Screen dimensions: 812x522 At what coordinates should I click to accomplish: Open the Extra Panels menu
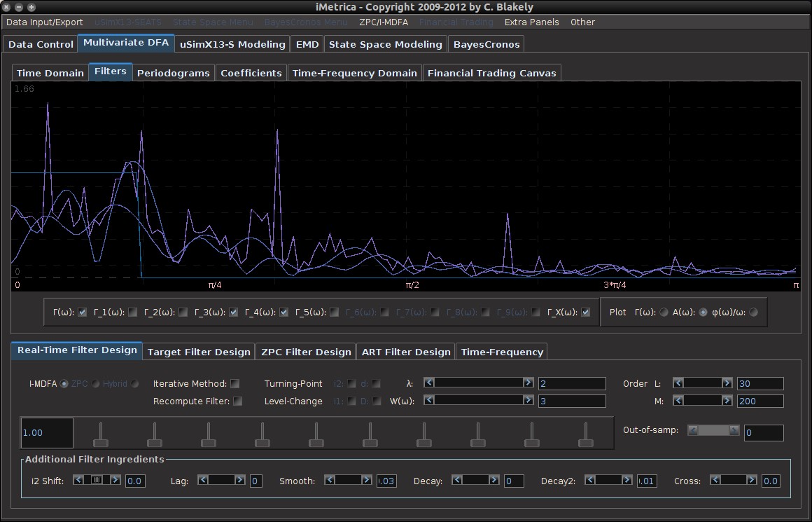tap(531, 22)
